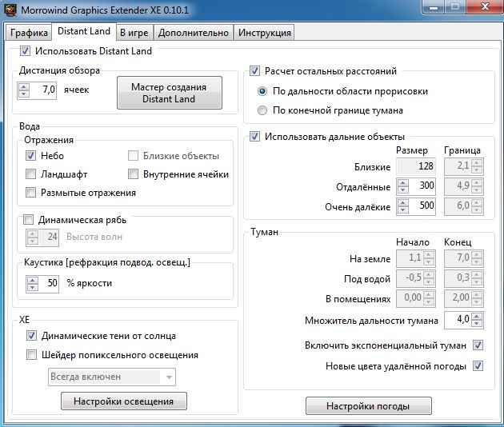Screen dimensions: 504x427
Task: Enable Ландшафт reflection checkbox
Action: (30, 174)
